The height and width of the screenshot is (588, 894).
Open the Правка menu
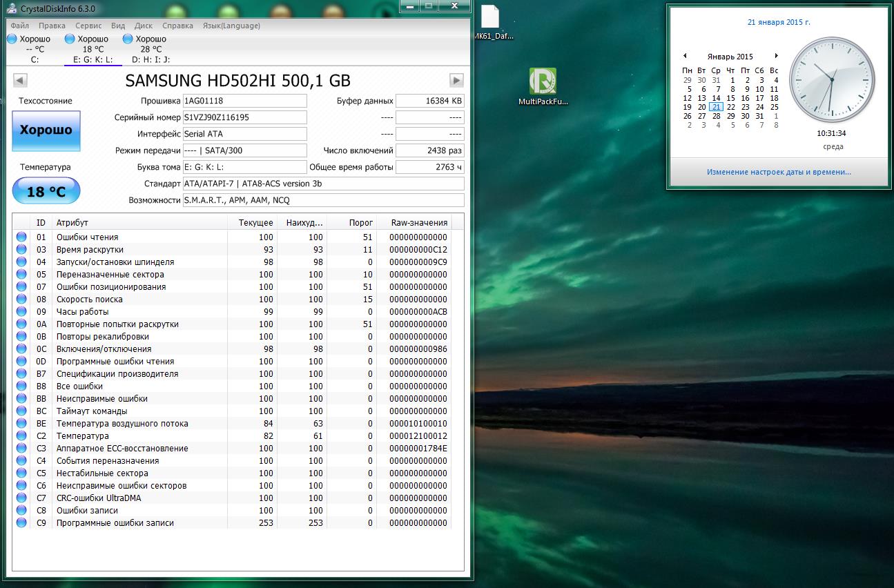tap(52, 26)
